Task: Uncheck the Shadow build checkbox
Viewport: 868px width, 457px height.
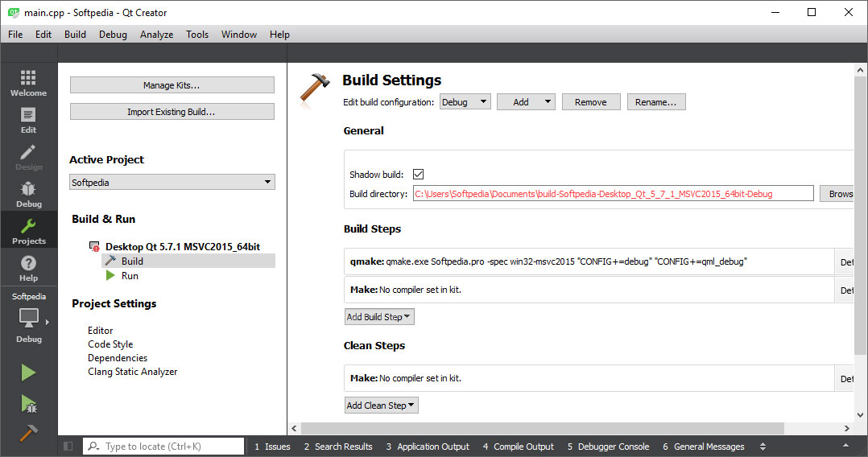Action: [418, 175]
